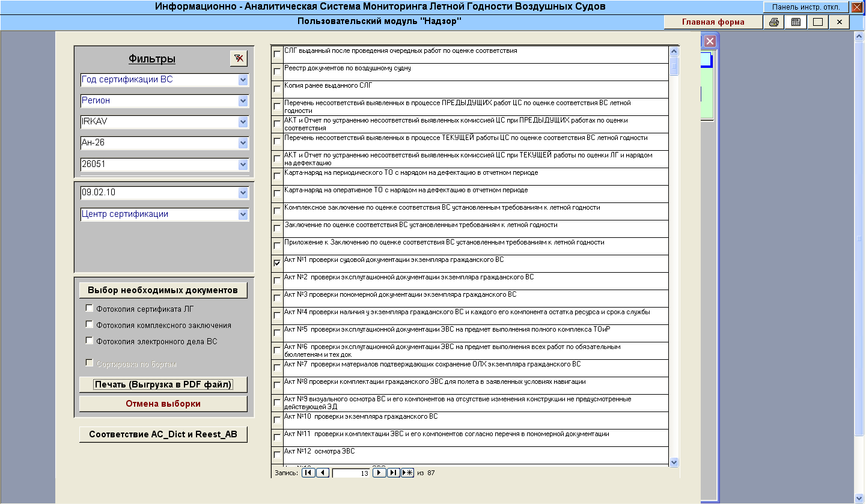Click 'Панель инстр. откл.' button
The width and height of the screenshot is (866, 504).
(806, 7)
